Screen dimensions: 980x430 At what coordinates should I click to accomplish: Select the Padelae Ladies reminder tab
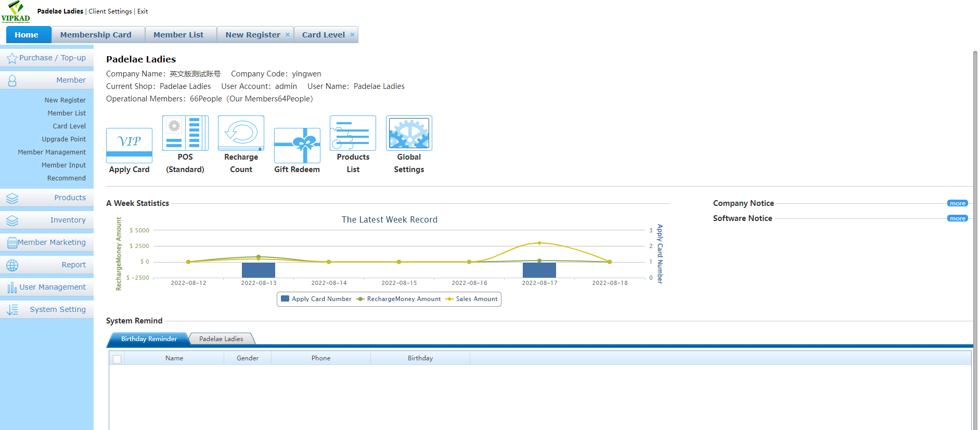click(x=221, y=339)
